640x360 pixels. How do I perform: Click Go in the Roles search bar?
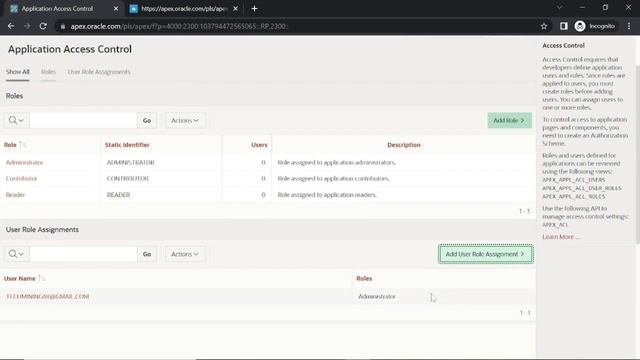[x=147, y=120]
